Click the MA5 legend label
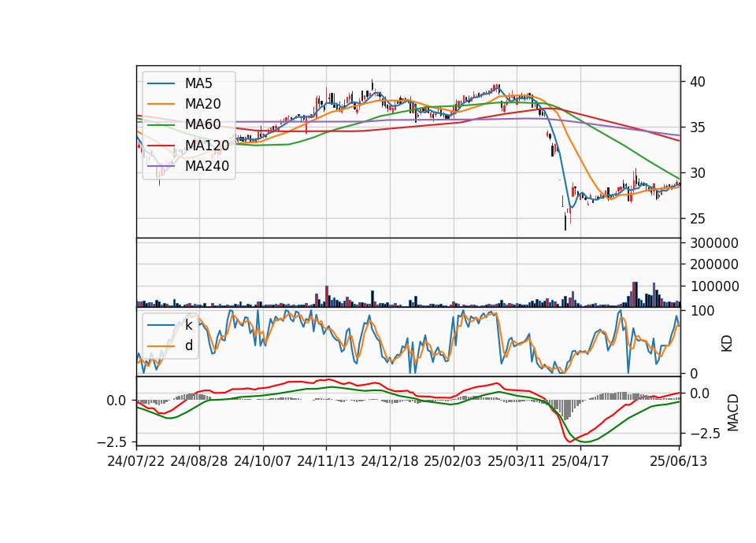The image size is (756, 543). click(198, 83)
